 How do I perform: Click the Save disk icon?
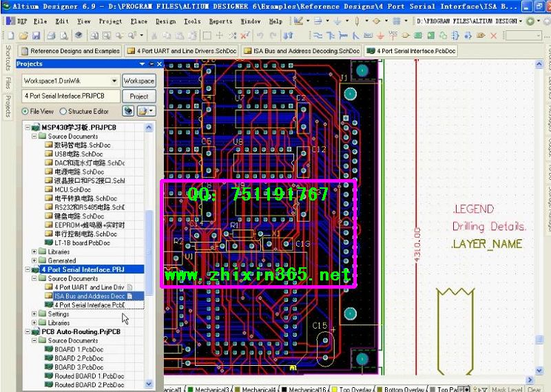[x=36, y=36]
